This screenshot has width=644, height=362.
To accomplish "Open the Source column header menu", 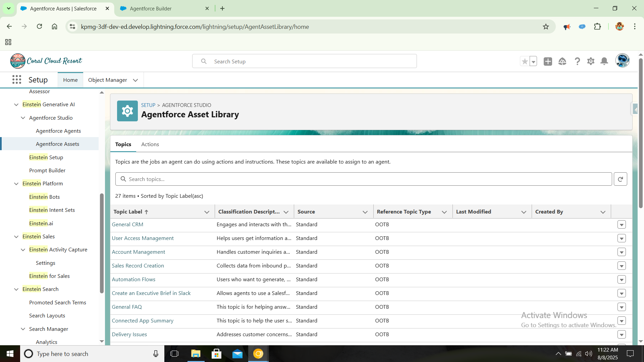I will (x=365, y=212).
